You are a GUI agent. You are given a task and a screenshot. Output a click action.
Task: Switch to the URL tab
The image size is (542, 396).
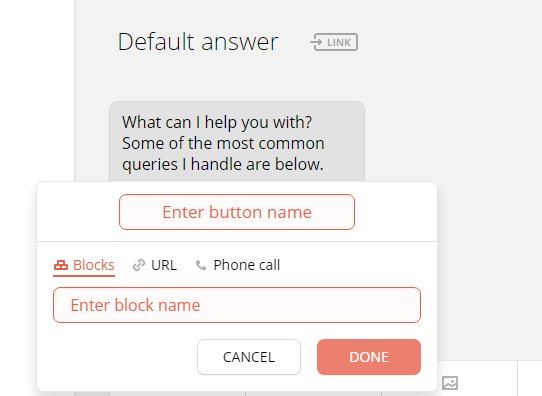point(155,265)
